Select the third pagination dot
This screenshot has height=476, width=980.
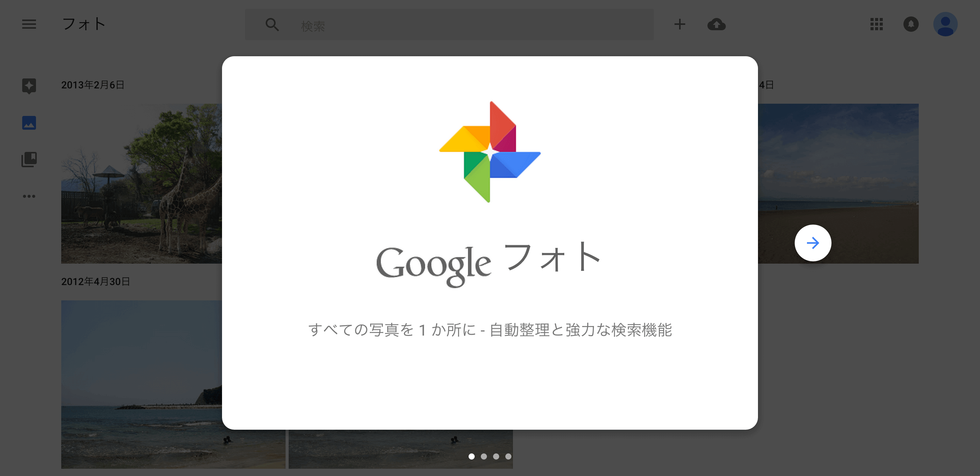(x=496, y=456)
